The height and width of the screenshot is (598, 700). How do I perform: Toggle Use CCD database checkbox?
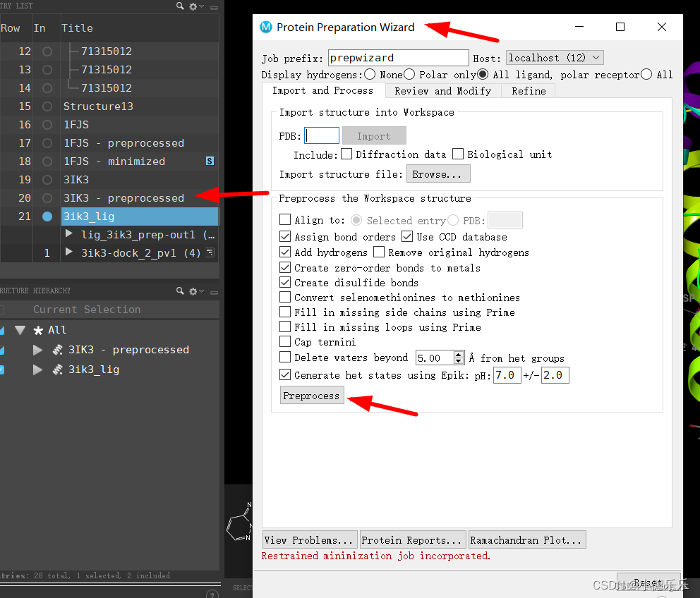point(406,236)
